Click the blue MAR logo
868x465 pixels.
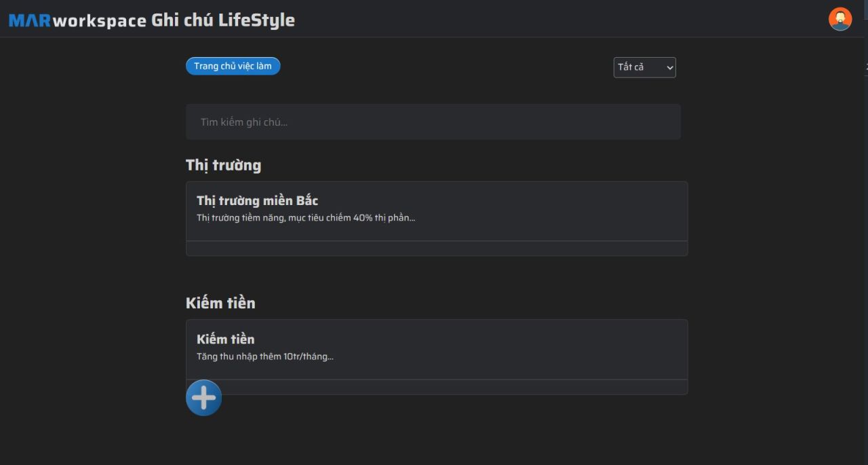point(30,20)
